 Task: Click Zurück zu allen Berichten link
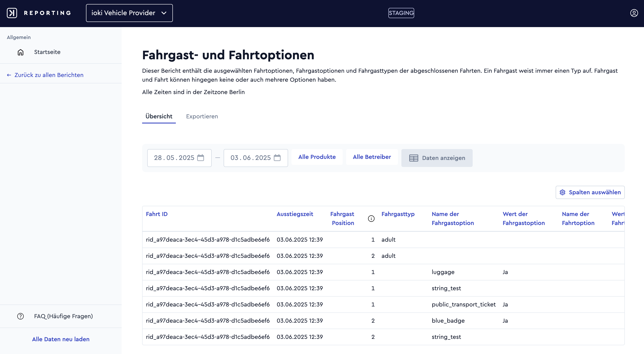pyautogui.click(x=49, y=75)
